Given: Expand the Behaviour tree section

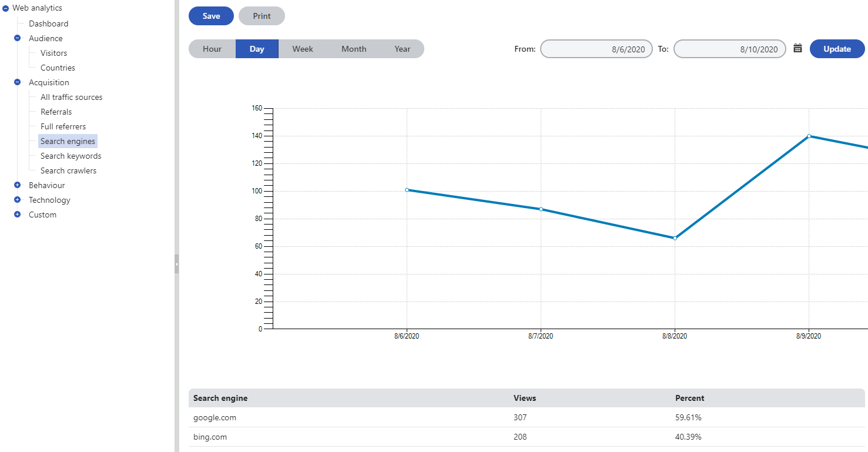Looking at the screenshot, I should coord(18,185).
